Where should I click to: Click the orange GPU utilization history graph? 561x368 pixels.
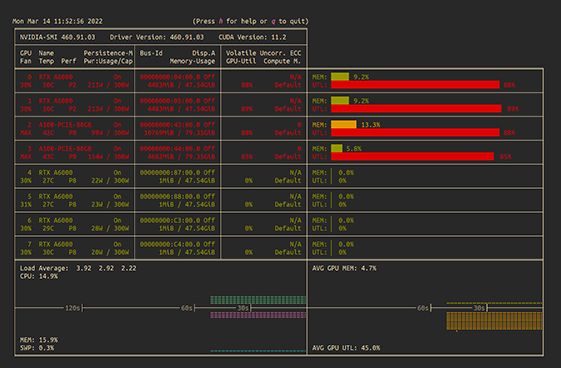[494, 321]
